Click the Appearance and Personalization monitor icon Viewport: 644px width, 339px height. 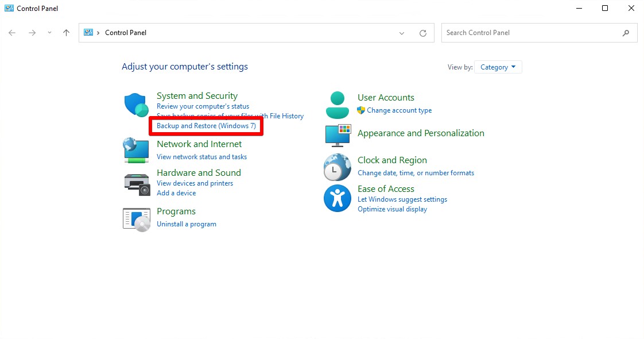coord(337,137)
